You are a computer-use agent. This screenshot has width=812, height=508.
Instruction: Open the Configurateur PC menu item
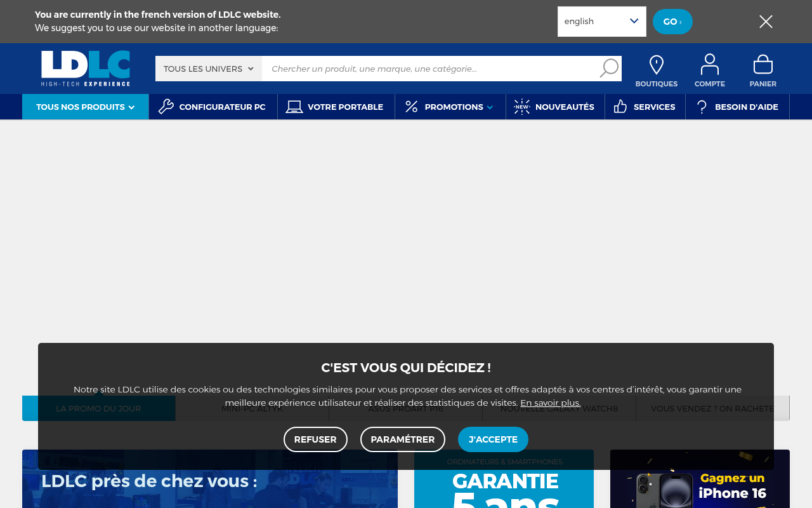click(213, 107)
